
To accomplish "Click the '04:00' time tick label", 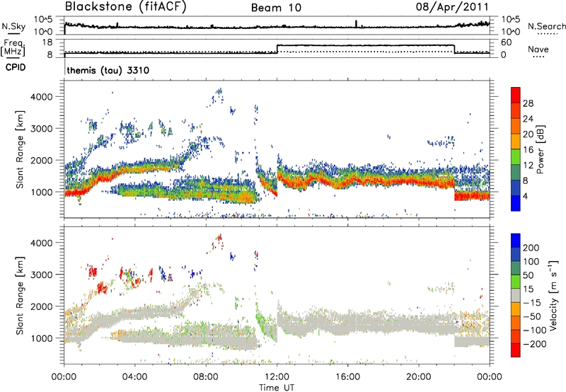I will coord(134,377).
